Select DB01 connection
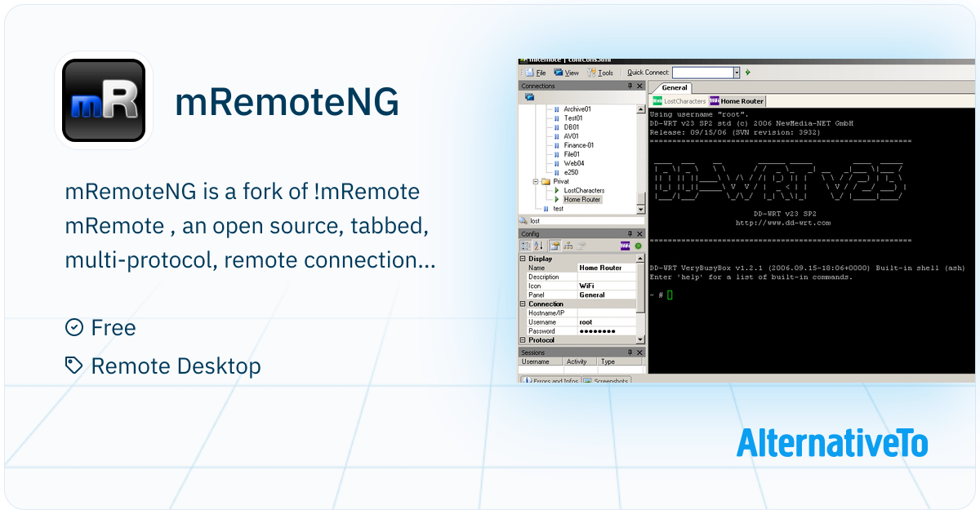Viewport: 980px width, 514px height. point(572,127)
